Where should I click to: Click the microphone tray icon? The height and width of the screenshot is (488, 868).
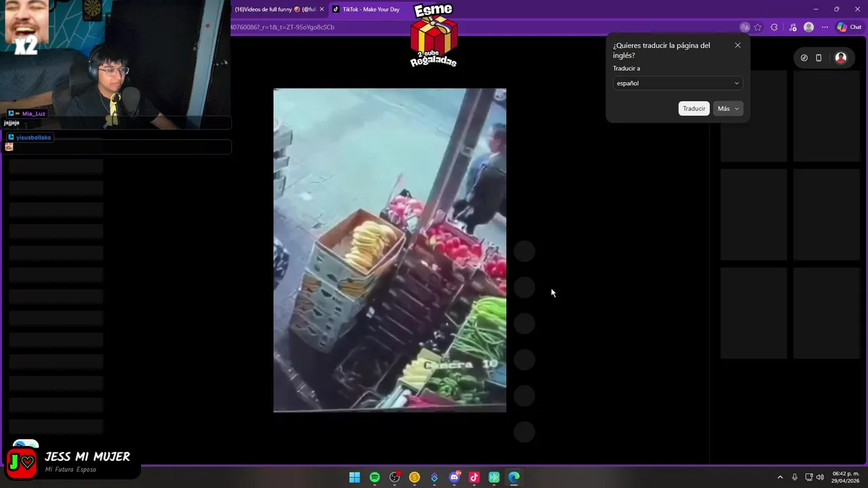[795, 477]
